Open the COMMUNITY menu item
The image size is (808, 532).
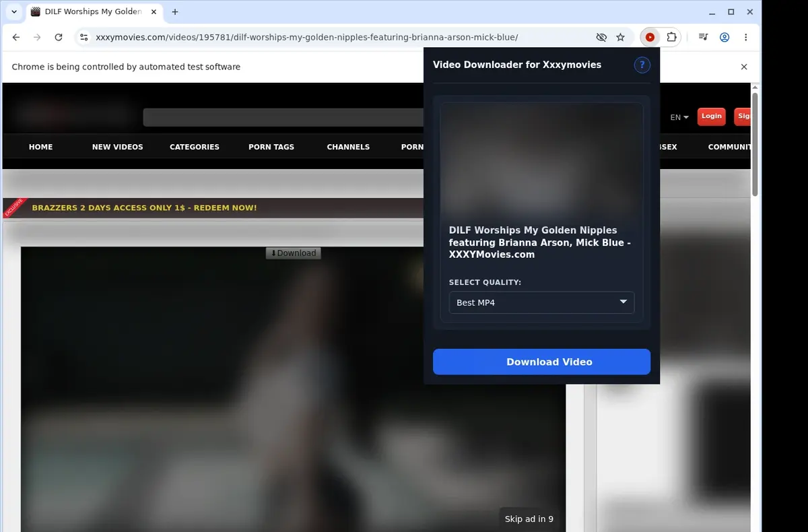pos(729,147)
